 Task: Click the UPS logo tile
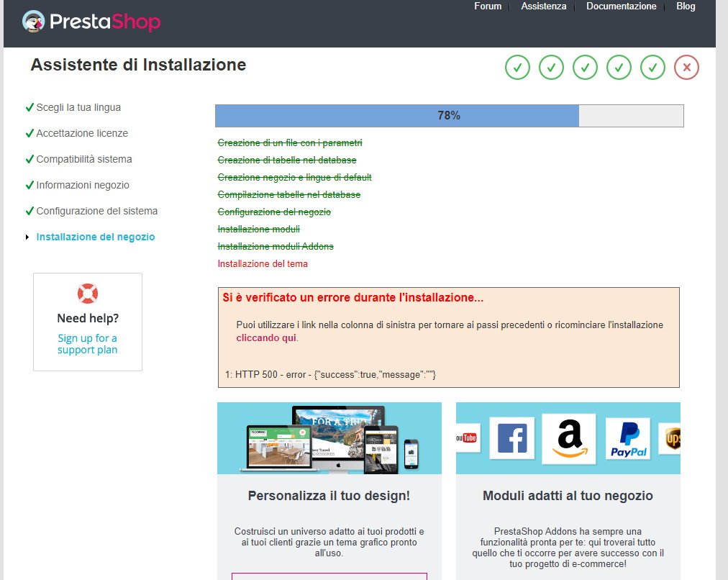[x=670, y=438]
